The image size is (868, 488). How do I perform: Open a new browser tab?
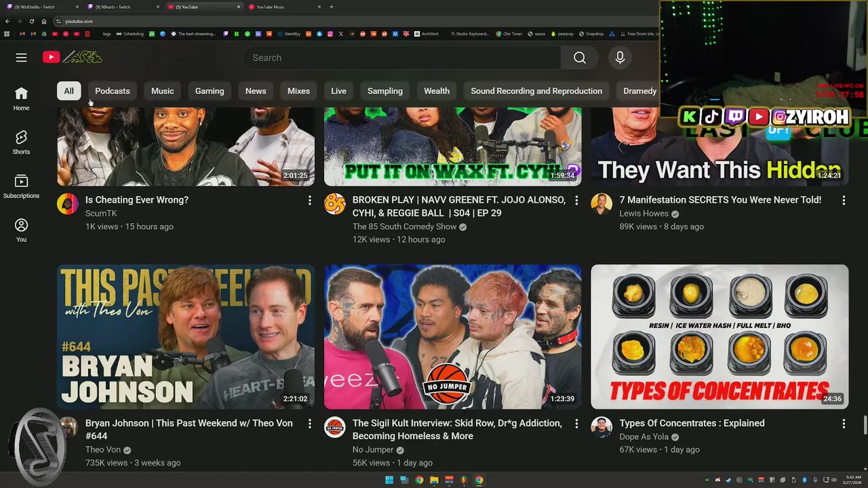332,7
